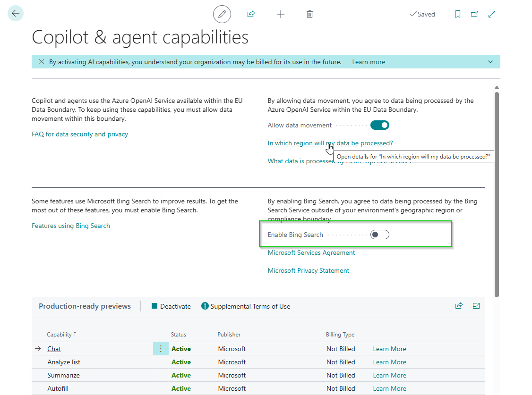Open FAQ for data security and privacy
532x395 pixels.
[80, 134]
